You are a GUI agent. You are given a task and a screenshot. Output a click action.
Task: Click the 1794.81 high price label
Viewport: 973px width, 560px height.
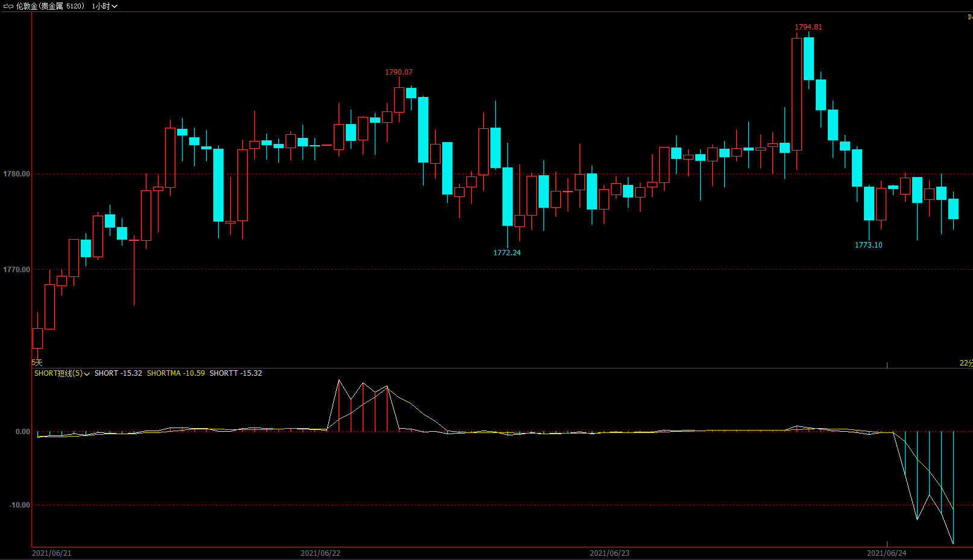(809, 27)
